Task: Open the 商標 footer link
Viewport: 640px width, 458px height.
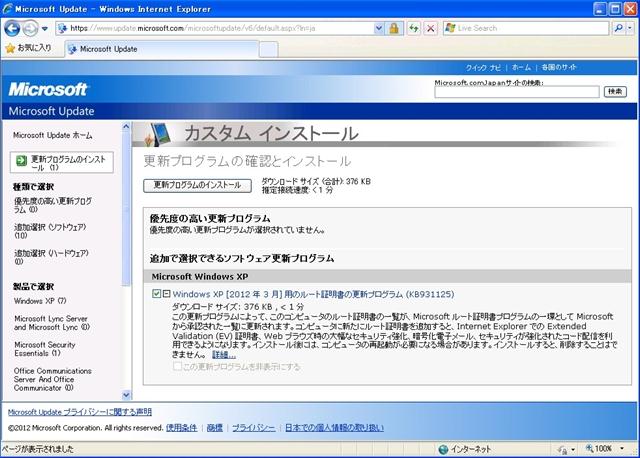Action: click(215, 428)
